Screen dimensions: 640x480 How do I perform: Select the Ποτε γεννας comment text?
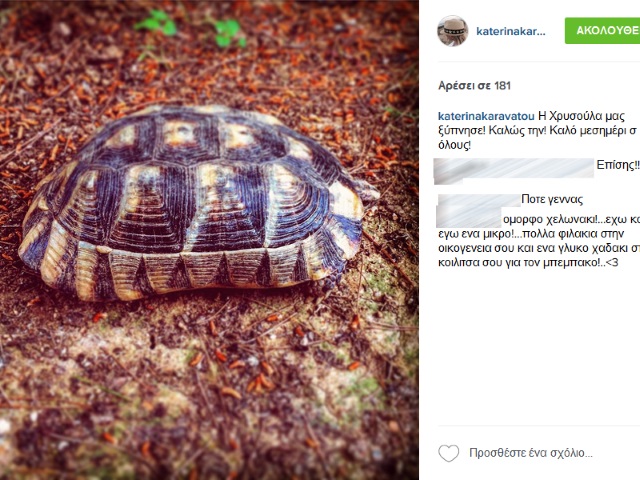click(552, 200)
